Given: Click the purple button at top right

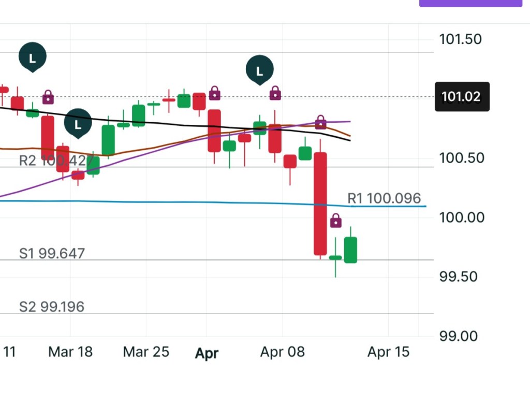Looking at the screenshot, I should [x=470, y=3].
